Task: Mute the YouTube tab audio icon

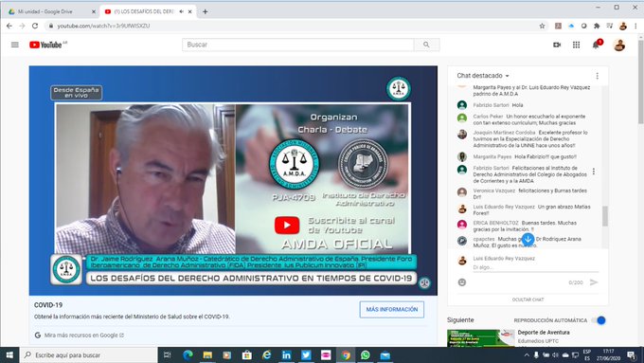Action: coord(181,11)
